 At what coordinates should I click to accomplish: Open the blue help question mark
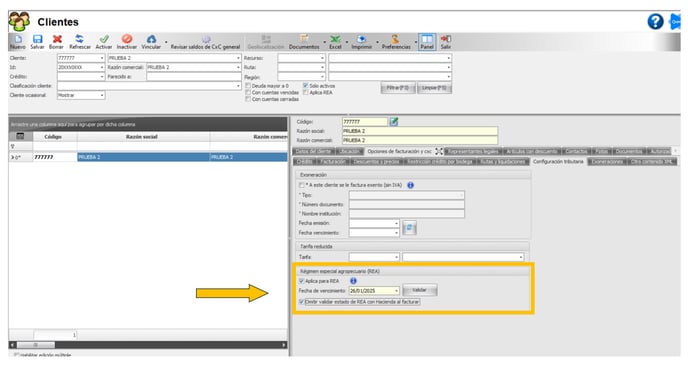[x=655, y=21]
